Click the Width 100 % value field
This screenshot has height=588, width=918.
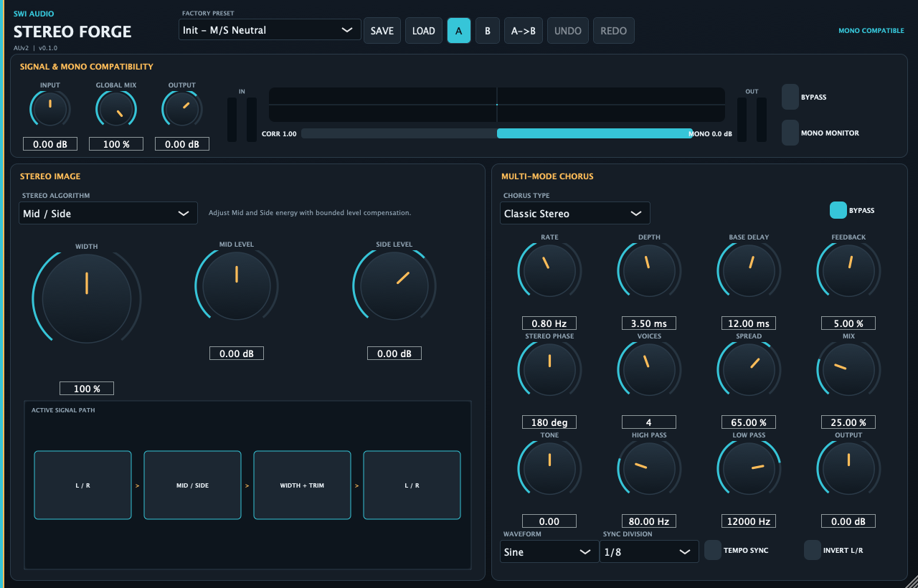tap(87, 389)
